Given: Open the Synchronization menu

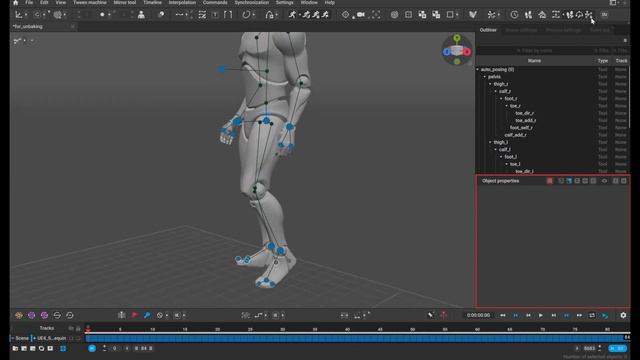Looking at the screenshot, I should (x=251, y=2).
